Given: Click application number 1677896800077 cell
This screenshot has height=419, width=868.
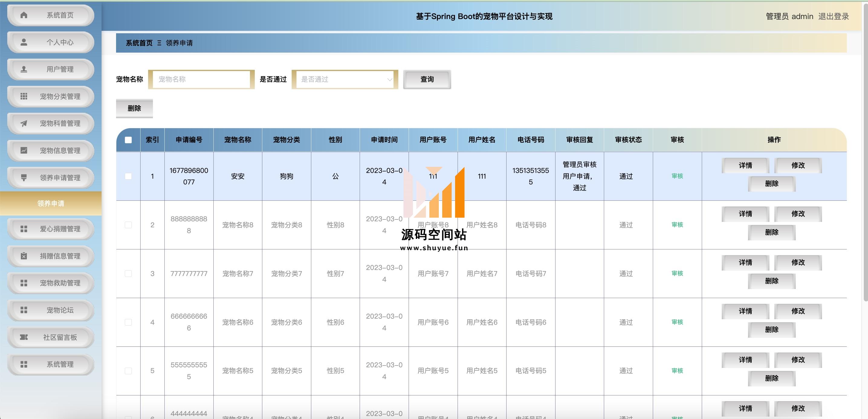Looking at the screenshot, I should 189,176.
